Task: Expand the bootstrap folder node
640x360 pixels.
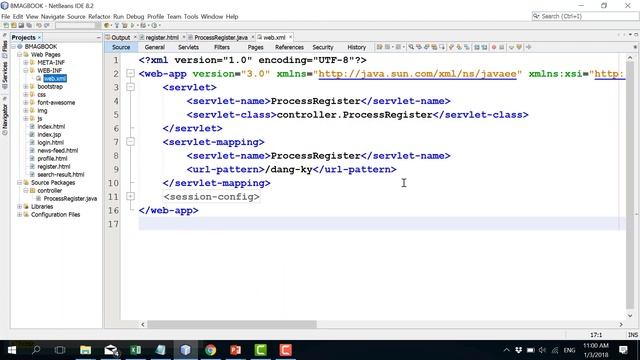Action: coord(25,87)
